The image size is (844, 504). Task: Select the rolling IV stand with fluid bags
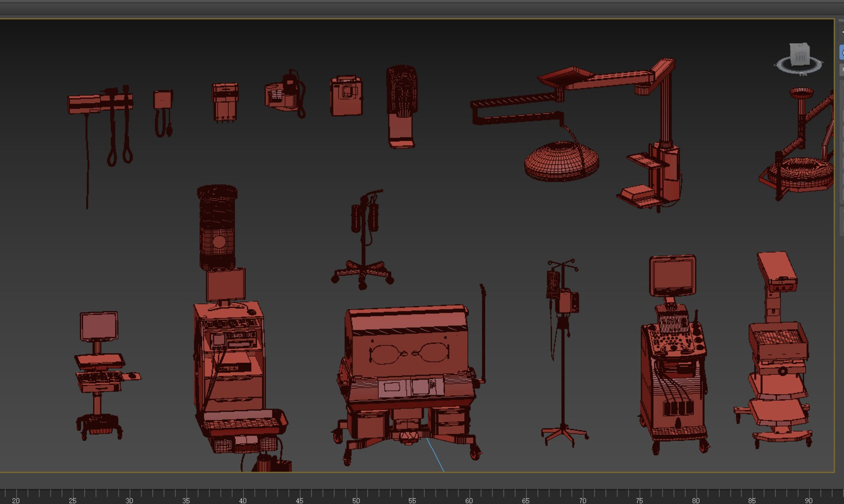point(363,239)
